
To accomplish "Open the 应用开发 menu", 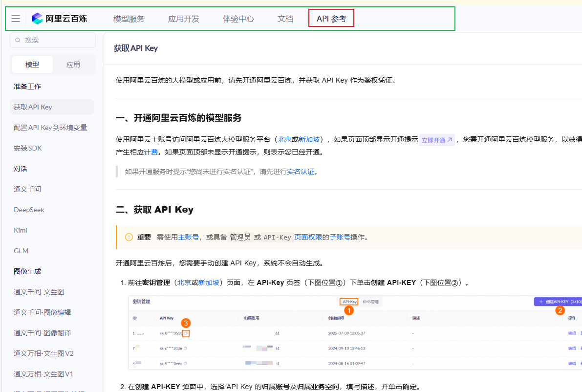I will 184,19.
